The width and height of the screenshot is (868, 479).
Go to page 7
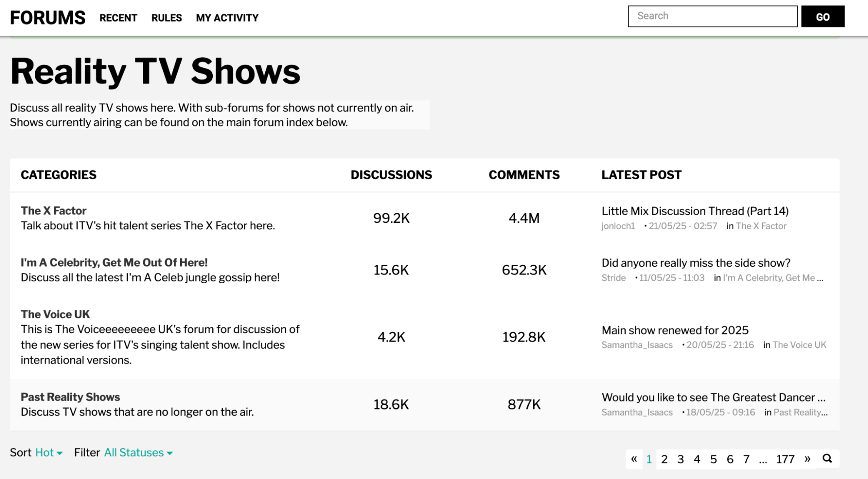point(746,459)
